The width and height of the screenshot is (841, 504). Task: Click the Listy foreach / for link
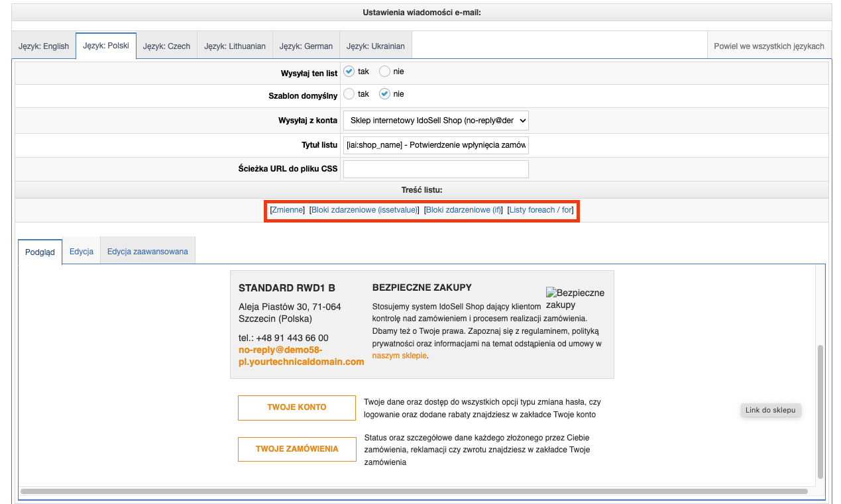click(x=540, y=210)
